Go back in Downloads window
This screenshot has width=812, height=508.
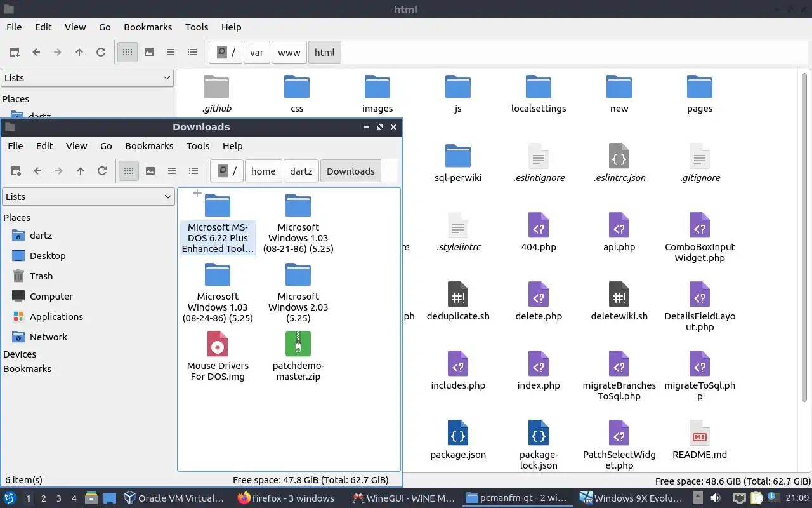[37, 171]
